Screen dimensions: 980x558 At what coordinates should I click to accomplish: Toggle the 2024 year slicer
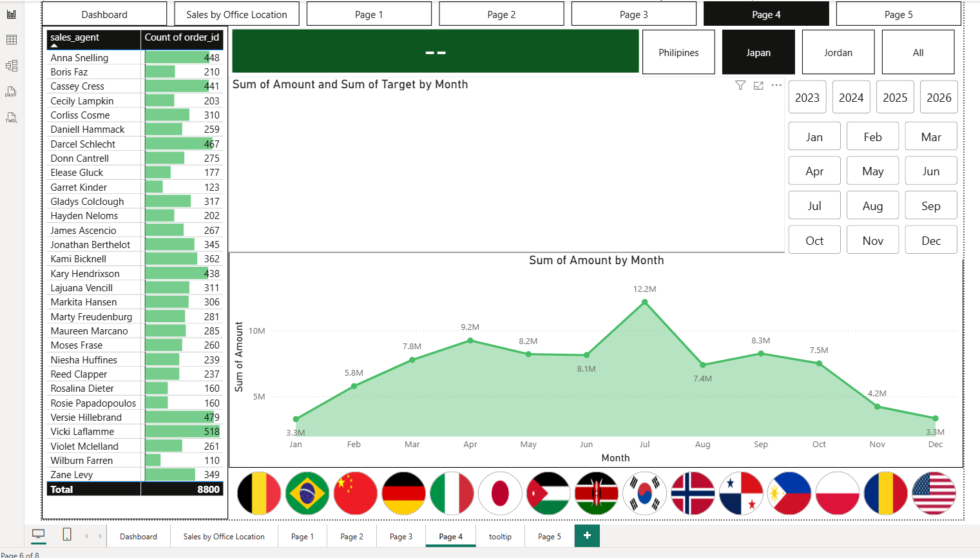click(x=851, y=97)
